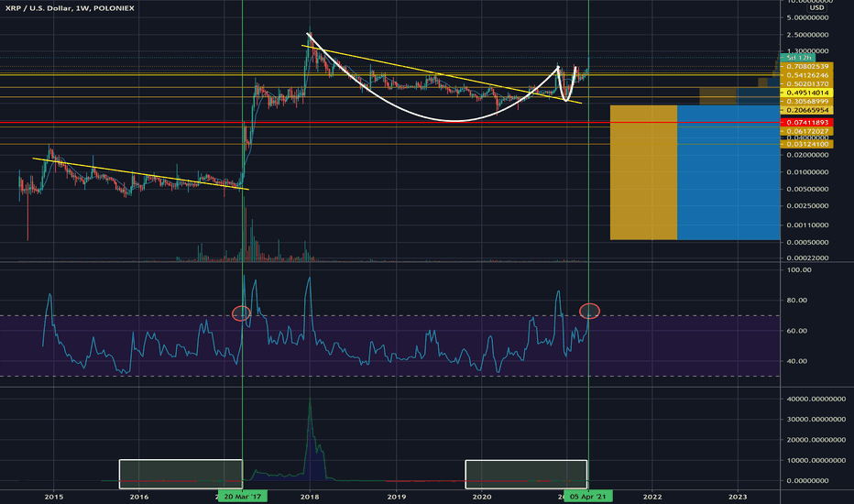Select the 0.54126246 price label

click(807, 75)
